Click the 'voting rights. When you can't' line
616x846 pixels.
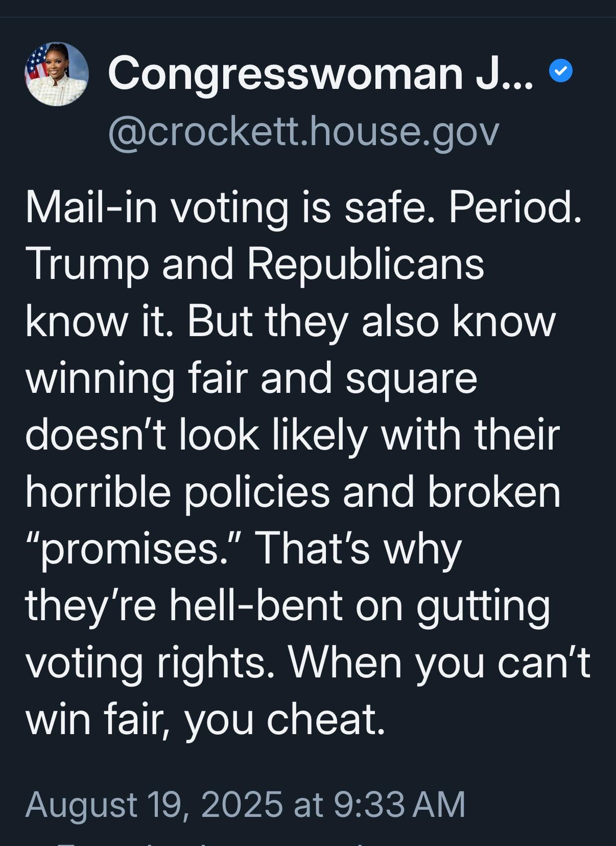(x=308, y=663)
